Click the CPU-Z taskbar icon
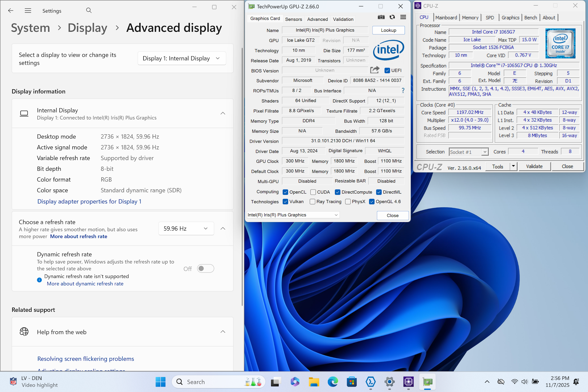Image resolution: width=588 pixels, height=392 pixels. [x=408, y=382]
